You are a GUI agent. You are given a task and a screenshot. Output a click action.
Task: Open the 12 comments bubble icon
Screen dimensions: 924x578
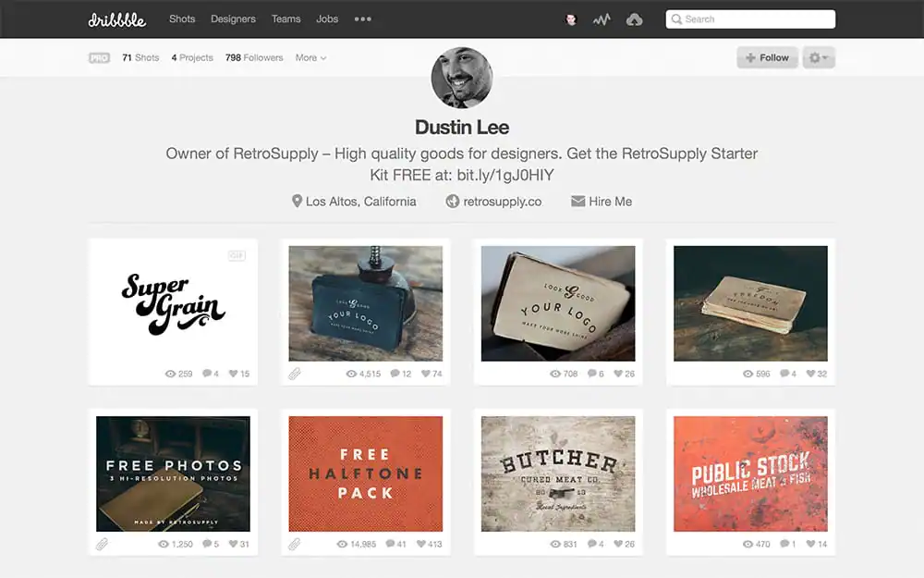click(395, 374)
